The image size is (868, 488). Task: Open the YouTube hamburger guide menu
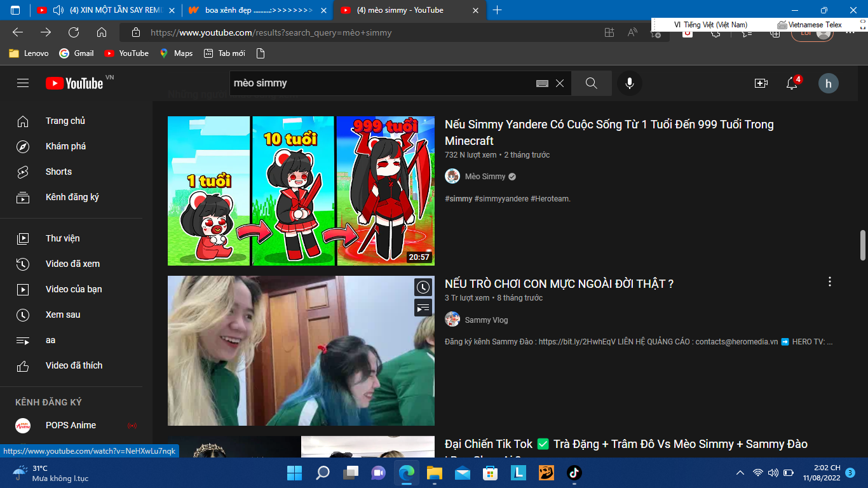(x=23, y=83)
